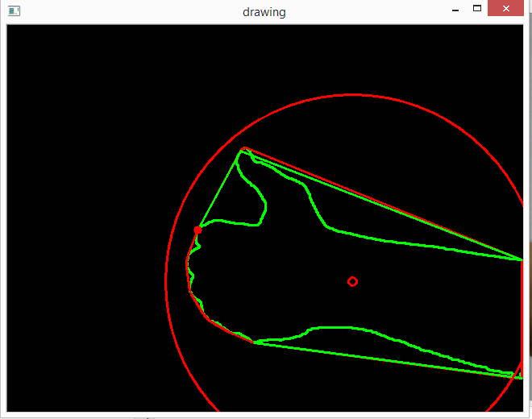The width and height of the screenshot is (532, 419).
Task: Maximize the drawing window
Action: coord(477,9)
